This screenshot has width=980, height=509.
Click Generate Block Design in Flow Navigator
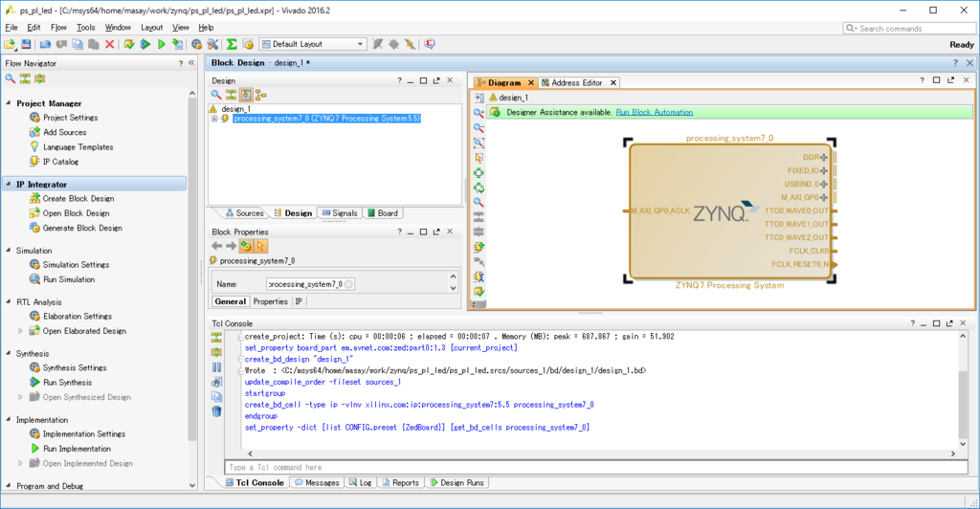click(82, 228)
